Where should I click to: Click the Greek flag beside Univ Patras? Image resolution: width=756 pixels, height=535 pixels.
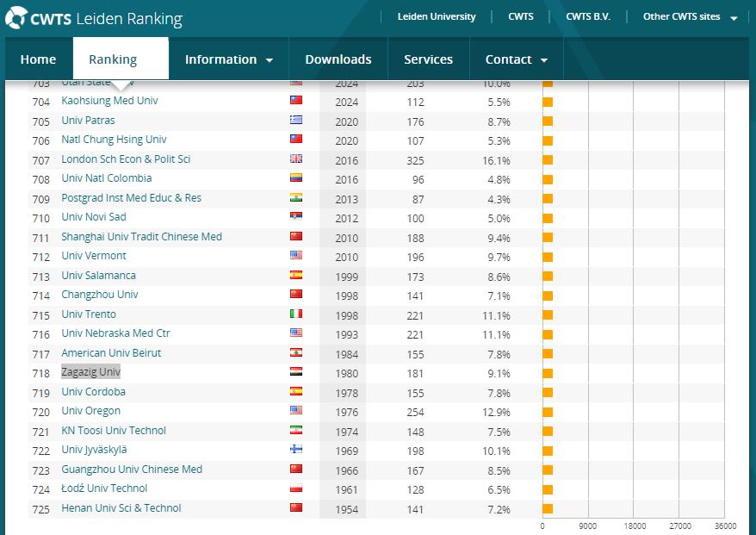pos(296,121)
